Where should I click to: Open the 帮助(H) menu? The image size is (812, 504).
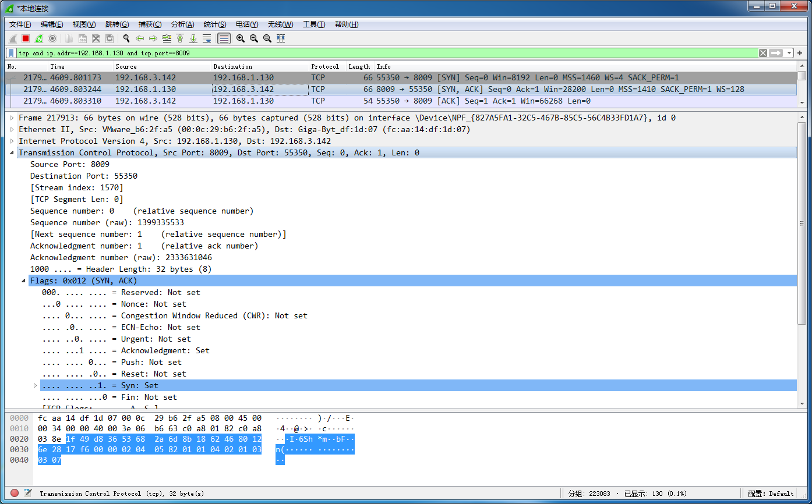[347, 24]
